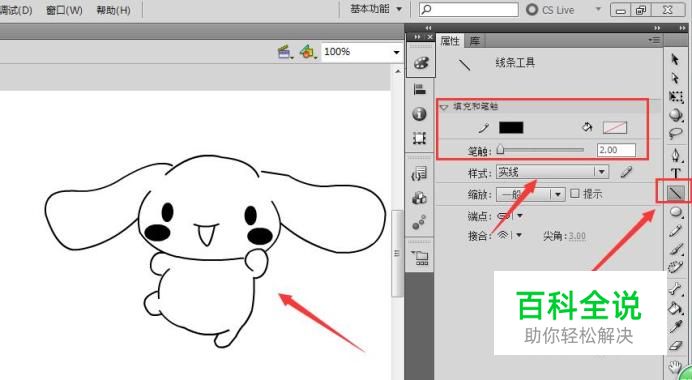The image size is (692, 380).
Task: Select the Deco tool
Action: (675, 267)
